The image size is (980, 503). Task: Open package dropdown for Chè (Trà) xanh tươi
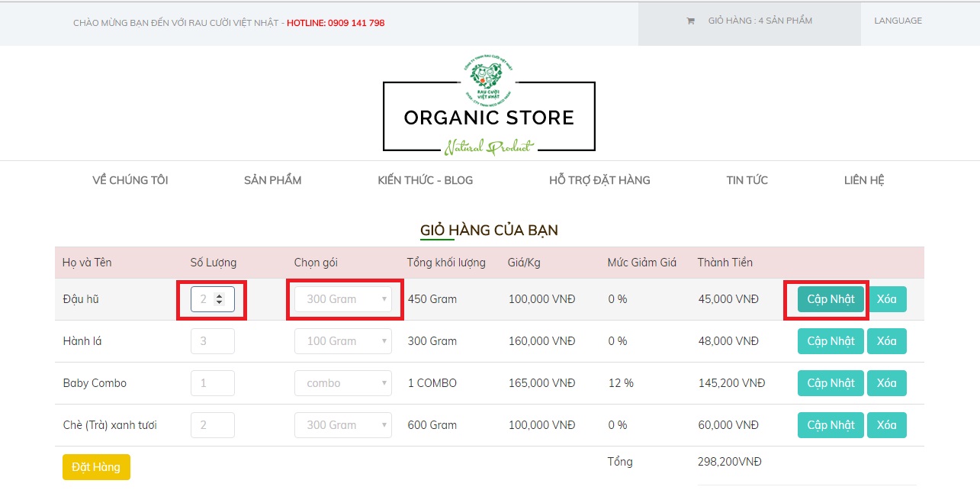(343, 425)
